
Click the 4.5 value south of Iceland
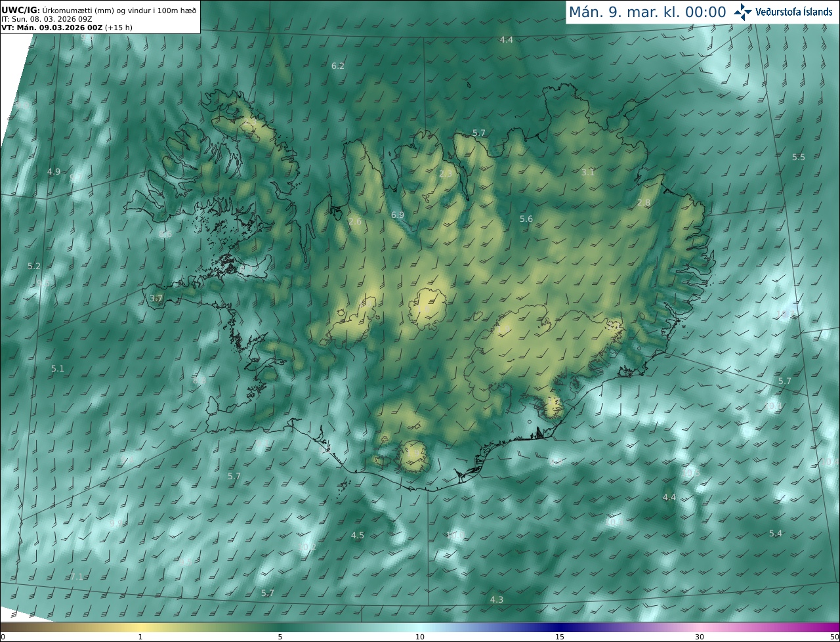pos(358,536)
